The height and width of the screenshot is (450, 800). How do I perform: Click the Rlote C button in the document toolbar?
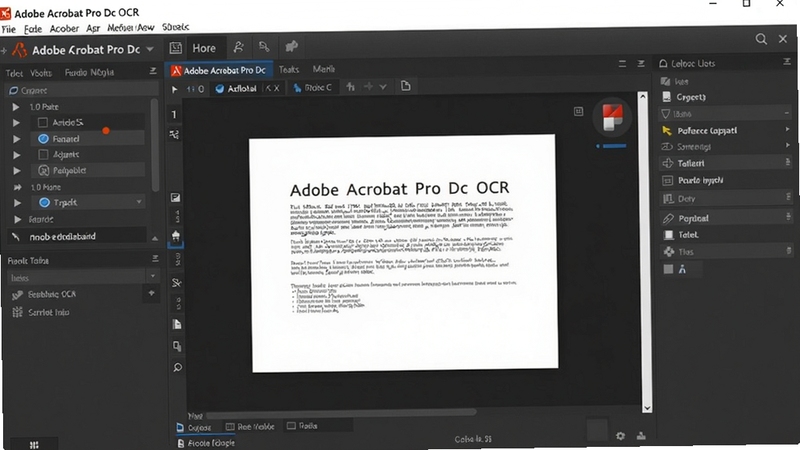(x=312, y=88)
